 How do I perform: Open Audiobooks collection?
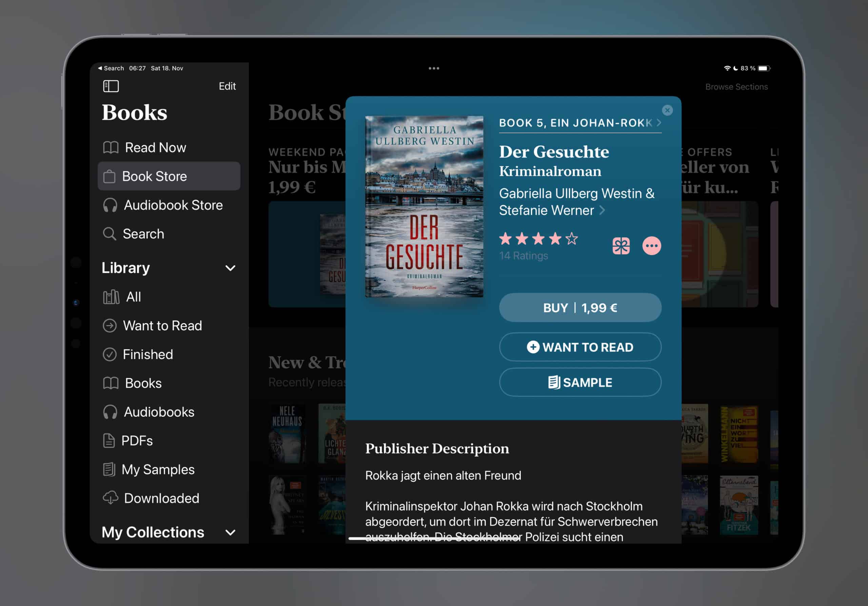tap(169, 412)
